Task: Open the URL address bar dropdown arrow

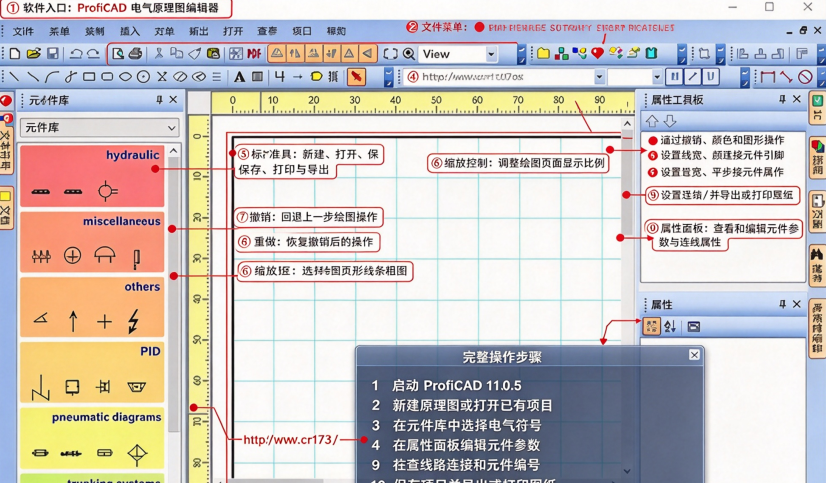Action: coord(599,77)
